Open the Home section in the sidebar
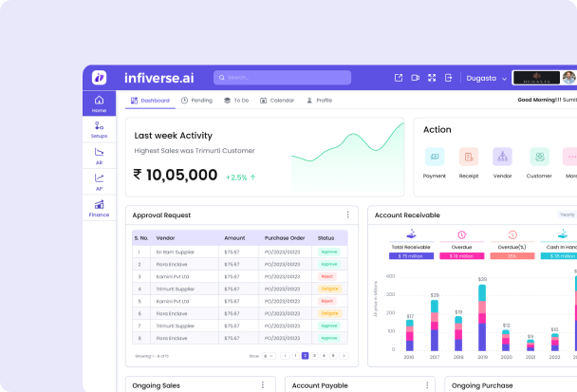Image resolution: width=577 pixels, height=392 pixels. point(99,103)
